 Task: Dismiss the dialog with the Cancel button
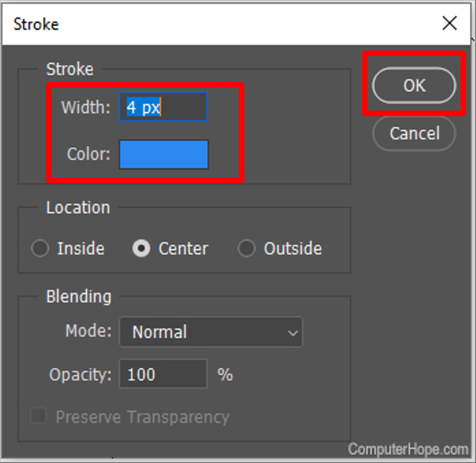(414, 133)
